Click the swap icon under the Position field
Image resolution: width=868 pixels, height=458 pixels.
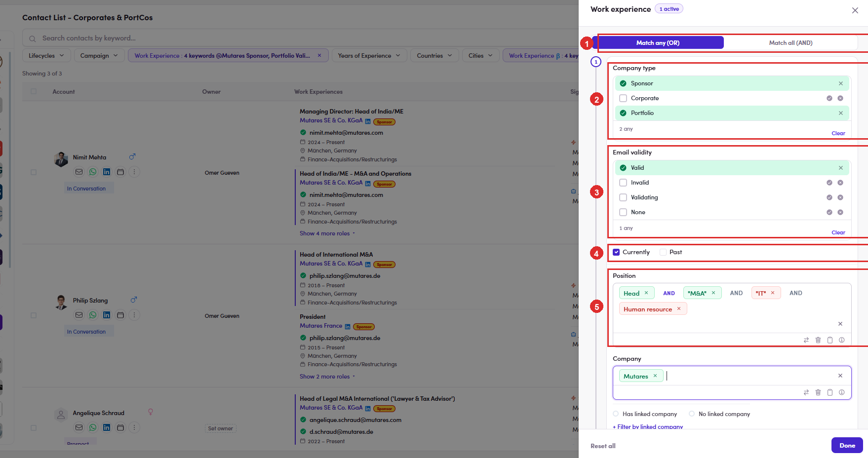(x=806, y=340)
